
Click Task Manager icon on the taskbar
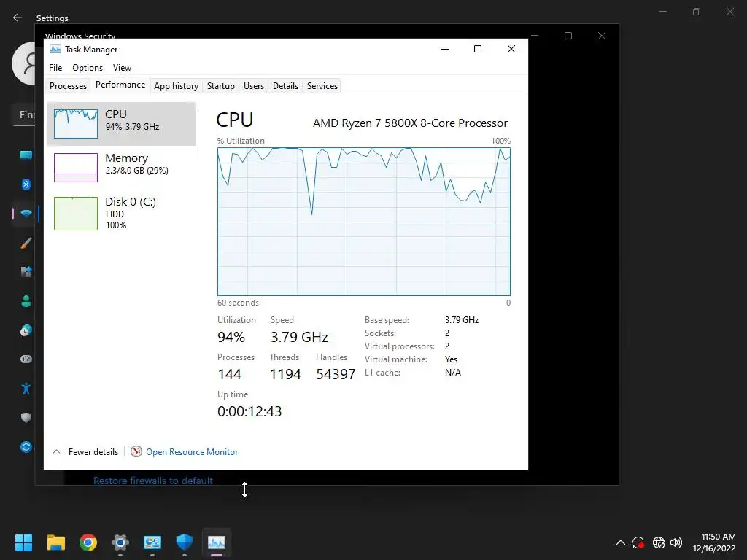pyautogui.click(x=216, y=542)
